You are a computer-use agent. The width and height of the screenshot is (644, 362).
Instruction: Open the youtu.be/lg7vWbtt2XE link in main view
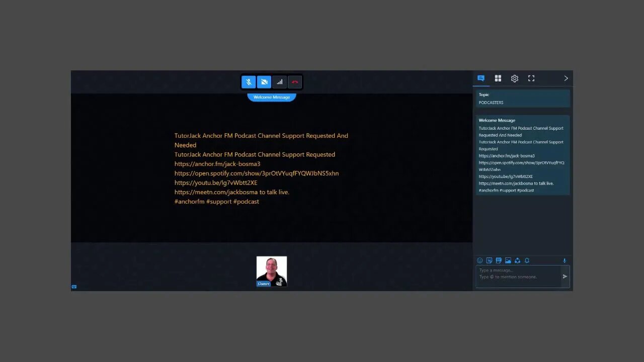216,183
